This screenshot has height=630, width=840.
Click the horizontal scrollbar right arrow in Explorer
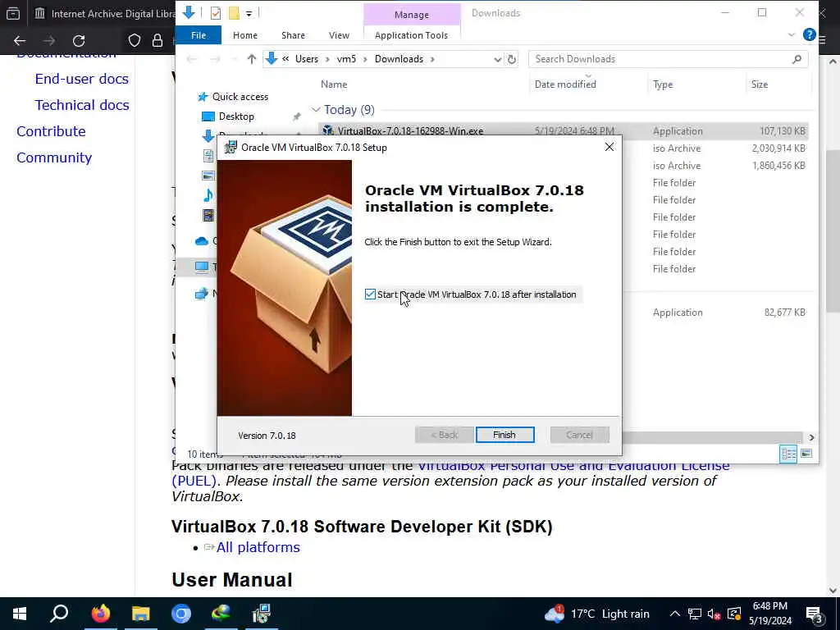pos(811,437)
